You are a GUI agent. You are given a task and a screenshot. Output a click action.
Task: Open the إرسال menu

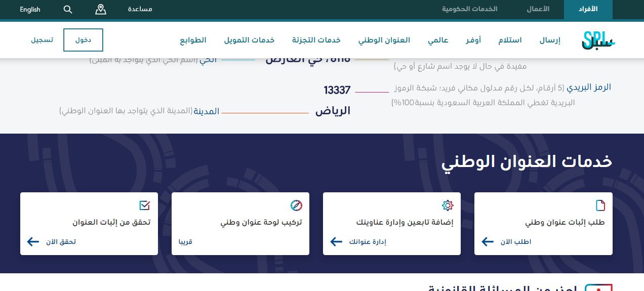point(550,40)
